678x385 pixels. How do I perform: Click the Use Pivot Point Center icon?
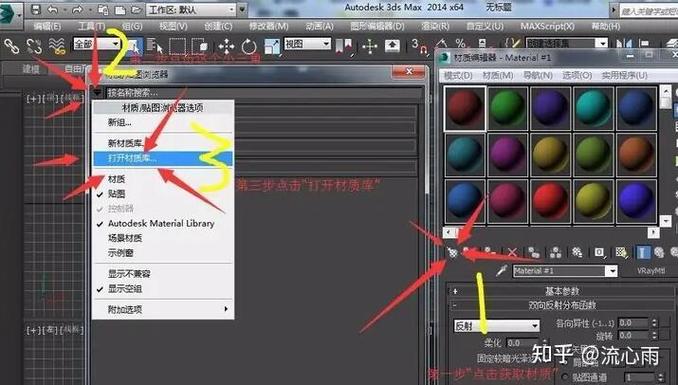[344, 45]
